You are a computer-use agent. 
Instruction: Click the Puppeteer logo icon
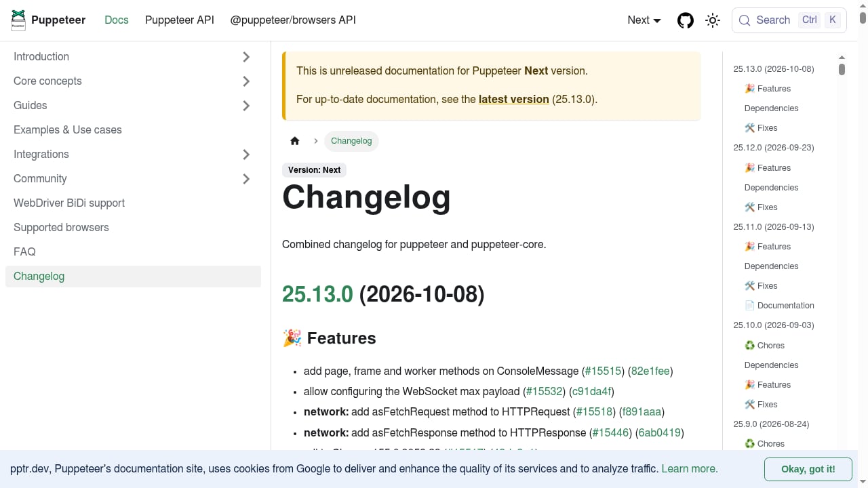(x=18, y=20)
